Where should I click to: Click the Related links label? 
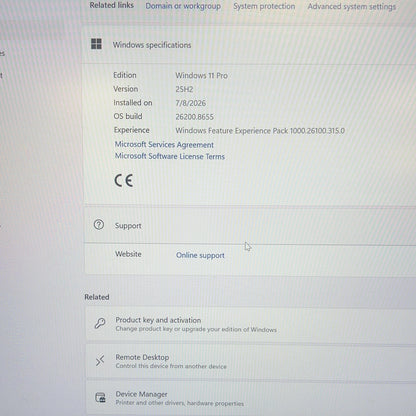click(x=112, y=5)
